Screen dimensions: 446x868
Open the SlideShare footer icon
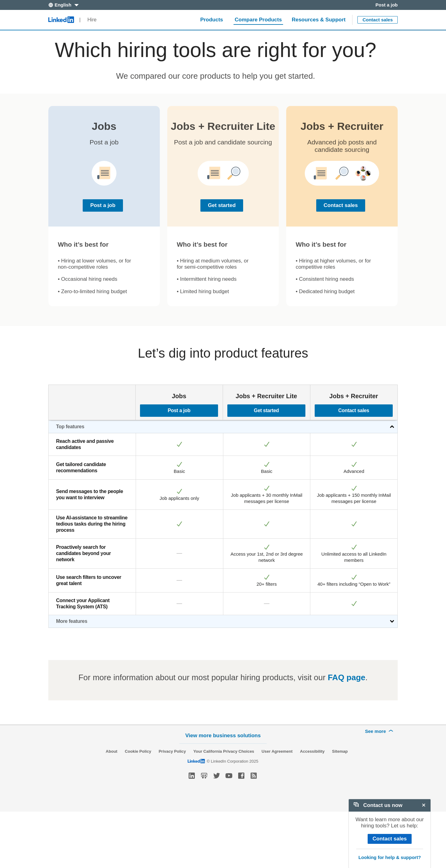tap(204, 776)
